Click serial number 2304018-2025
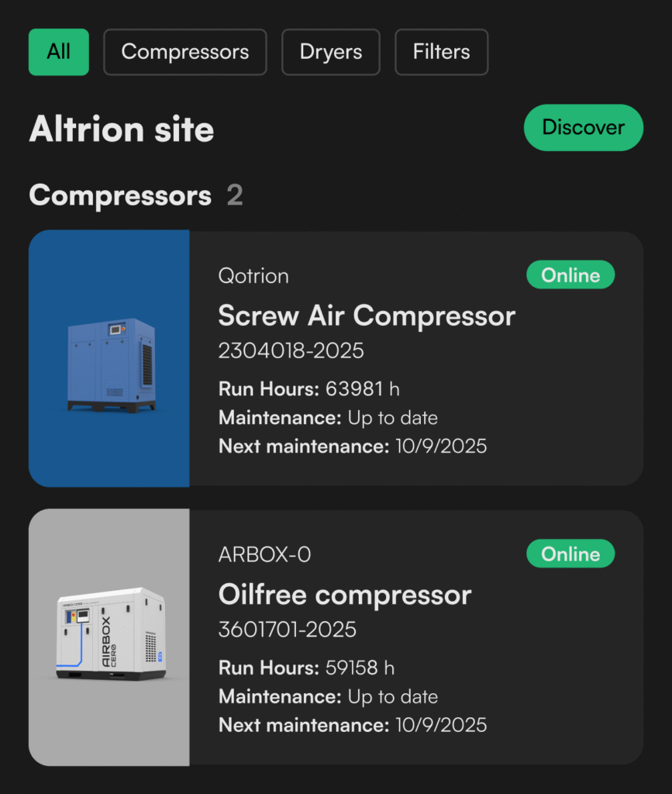Viewport: 672px width, 794px height. [291, 351]
